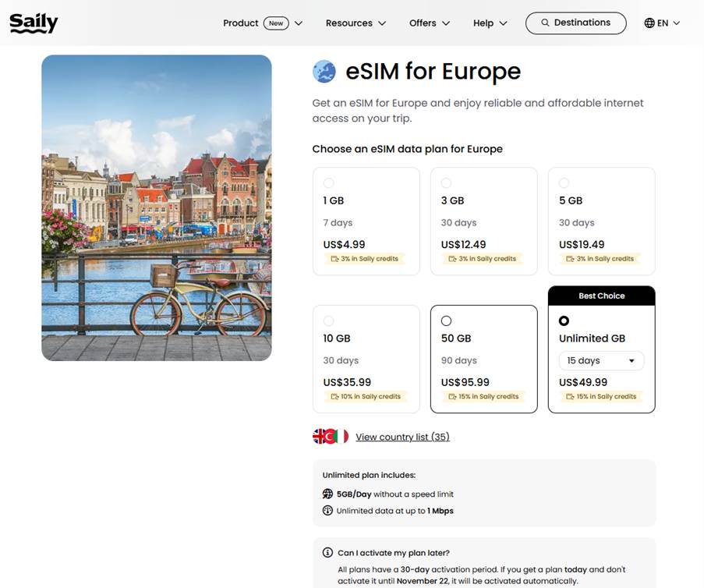
Task: Open the Resources menu
Action: click(356, 23)
